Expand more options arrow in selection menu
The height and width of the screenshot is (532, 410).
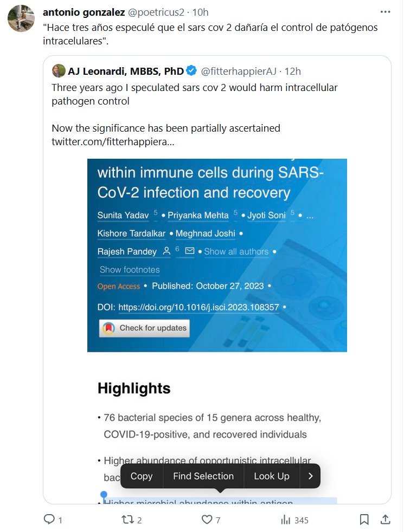pos(311,476)
